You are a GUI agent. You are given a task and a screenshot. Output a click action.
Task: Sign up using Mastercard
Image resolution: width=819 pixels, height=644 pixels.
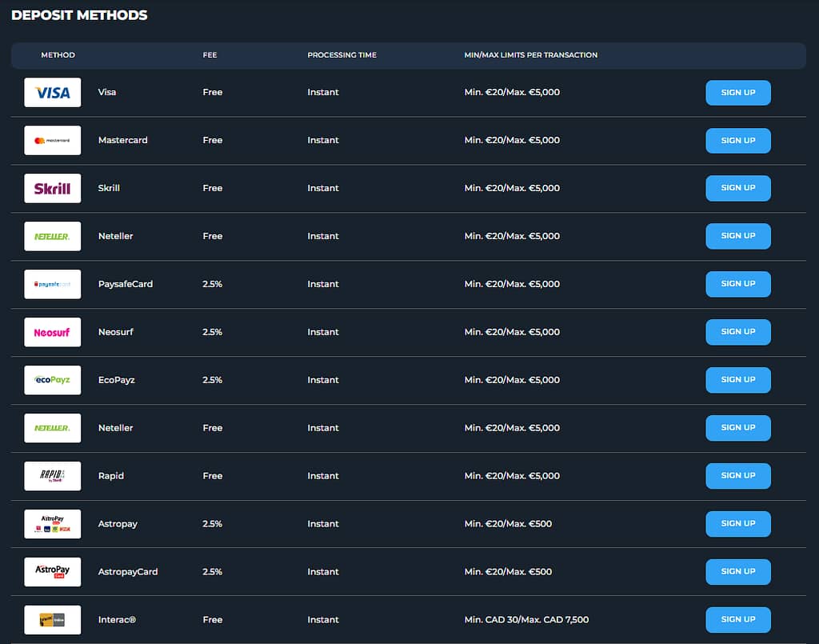click(x=738, y=141)
